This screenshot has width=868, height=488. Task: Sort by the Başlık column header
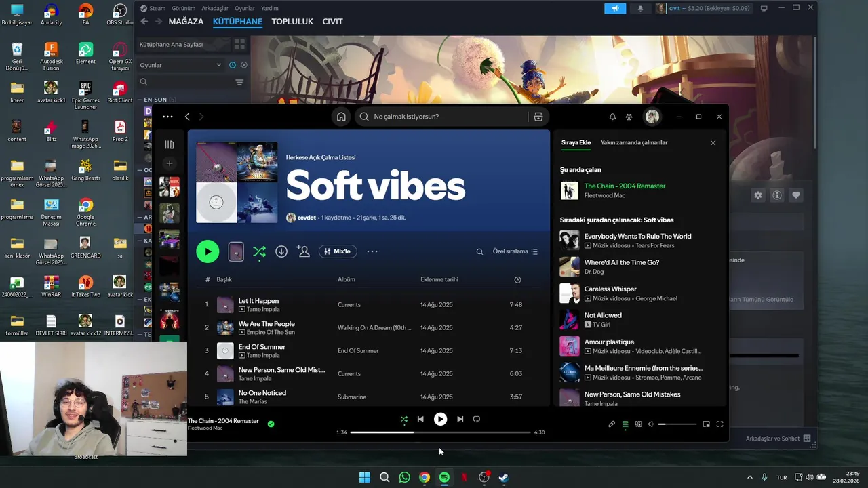pyautogui.click(x=224, y=279)
